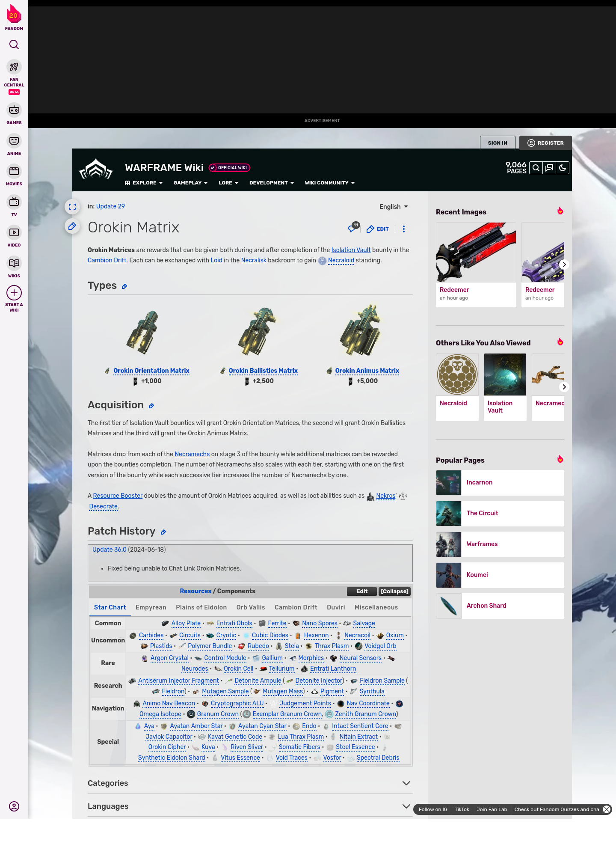The height and width of the screenshot is (856, 616).
Task: Open the Gameplay dropdown menu
Action: pos(190,183)
